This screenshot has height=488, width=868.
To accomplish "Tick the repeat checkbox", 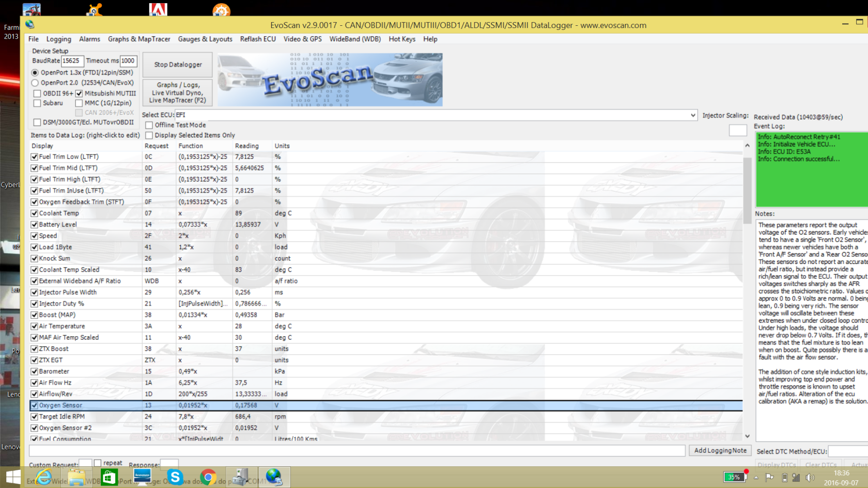I will click(98, 463).
